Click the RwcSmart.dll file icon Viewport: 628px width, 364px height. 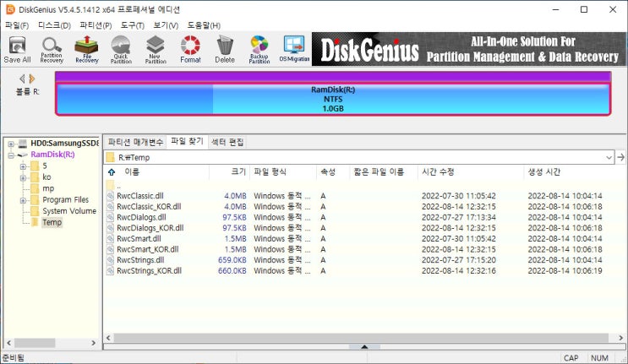click(x=111, y=239)
